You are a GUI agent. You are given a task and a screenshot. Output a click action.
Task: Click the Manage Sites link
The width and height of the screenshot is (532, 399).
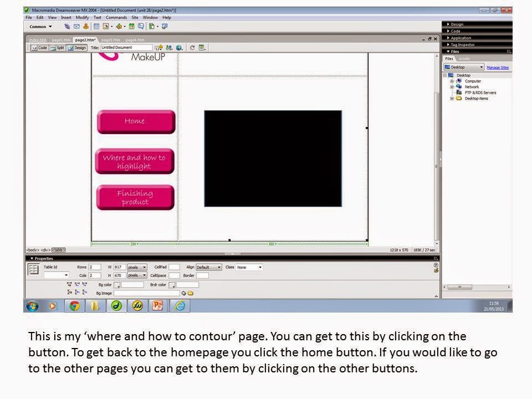coord(498,68)
